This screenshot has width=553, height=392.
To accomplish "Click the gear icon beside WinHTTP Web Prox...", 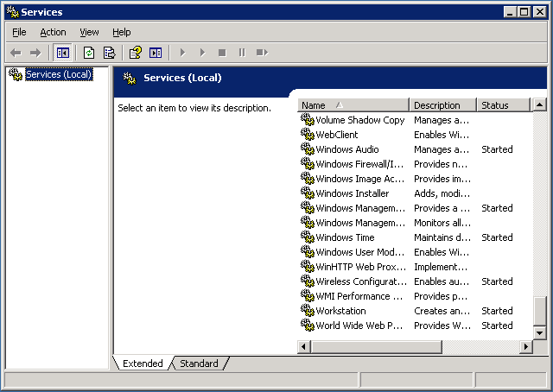I will tap(308, 267).
